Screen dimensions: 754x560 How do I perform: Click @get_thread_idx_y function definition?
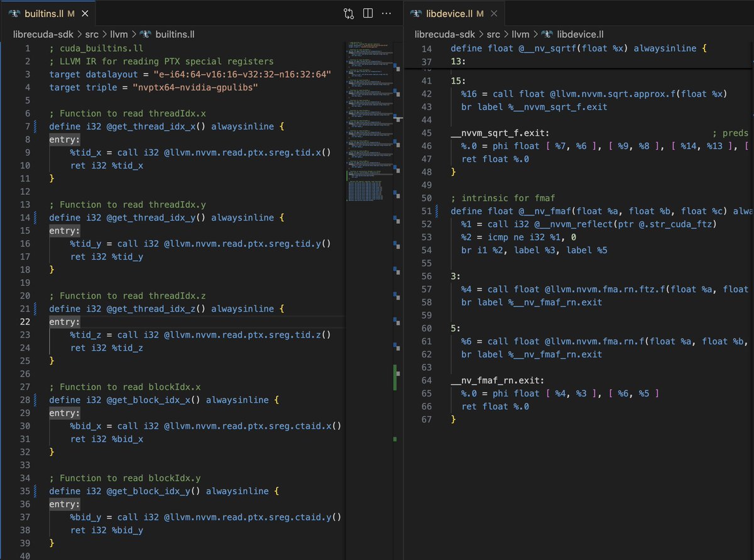[x=167, y=218]
